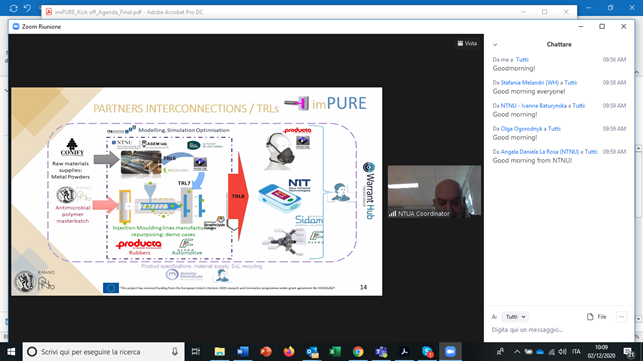Attach a file with the File button
643x361 pixels.
coord(597,317)
